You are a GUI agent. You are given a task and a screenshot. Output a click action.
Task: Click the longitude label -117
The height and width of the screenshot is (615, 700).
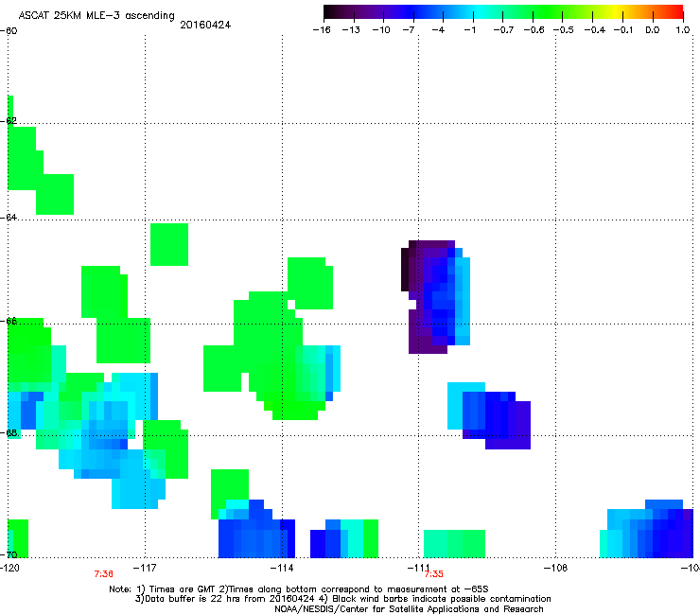[146, 568]
